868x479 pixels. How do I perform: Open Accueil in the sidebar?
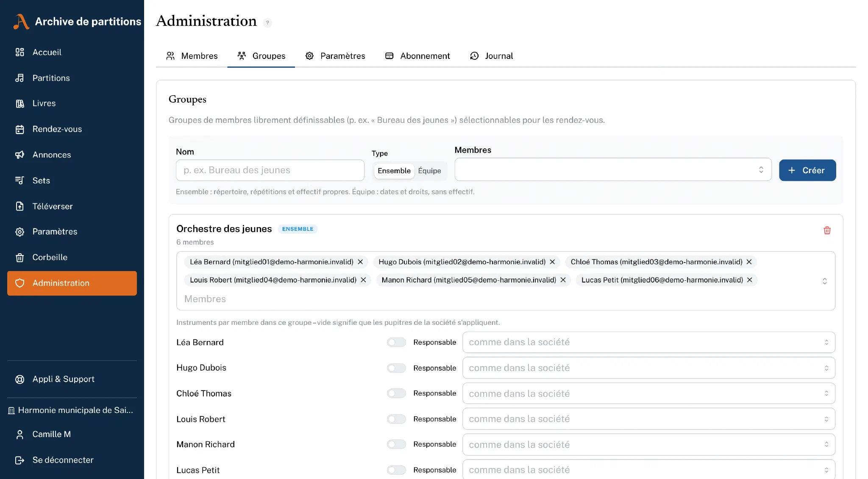72,52
